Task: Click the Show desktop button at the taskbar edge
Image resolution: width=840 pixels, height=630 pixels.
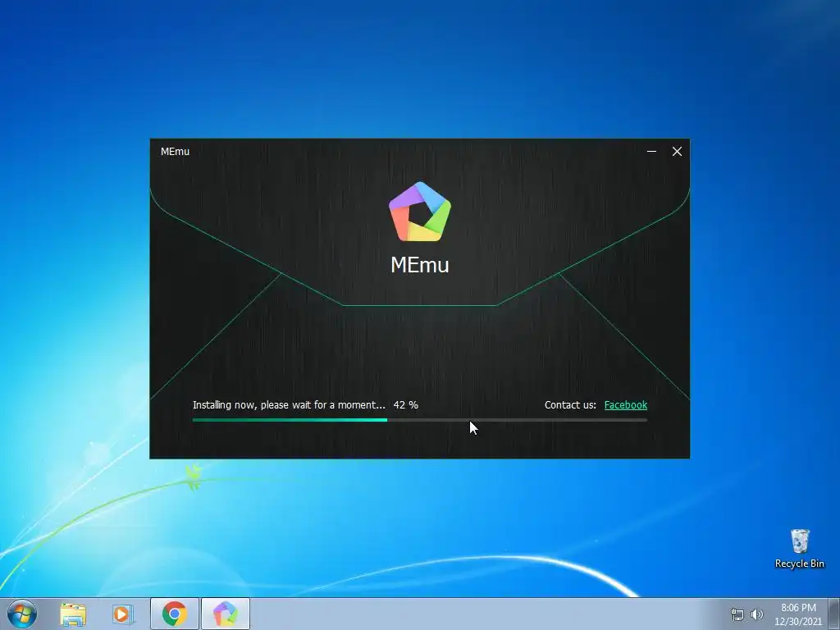Action: 834,614
